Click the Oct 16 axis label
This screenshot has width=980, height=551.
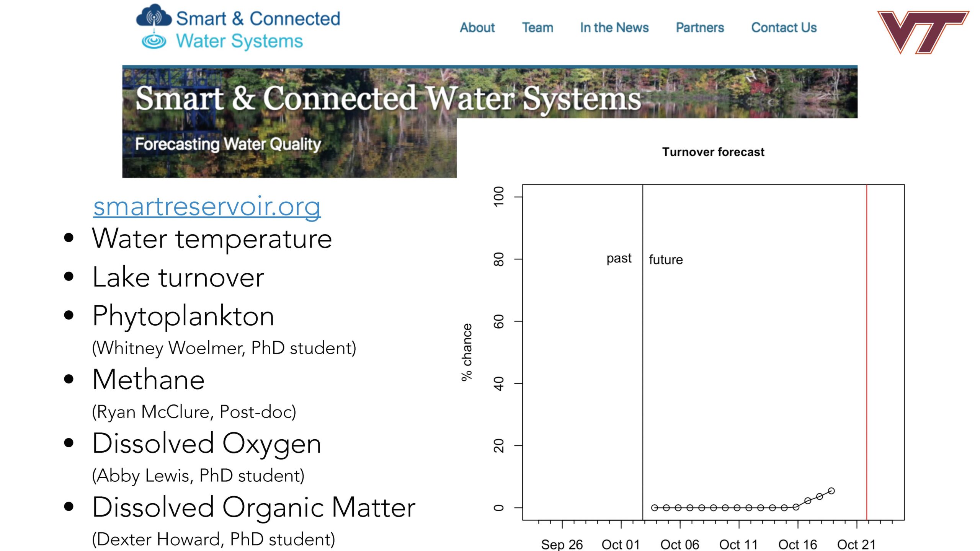point(798,544)
